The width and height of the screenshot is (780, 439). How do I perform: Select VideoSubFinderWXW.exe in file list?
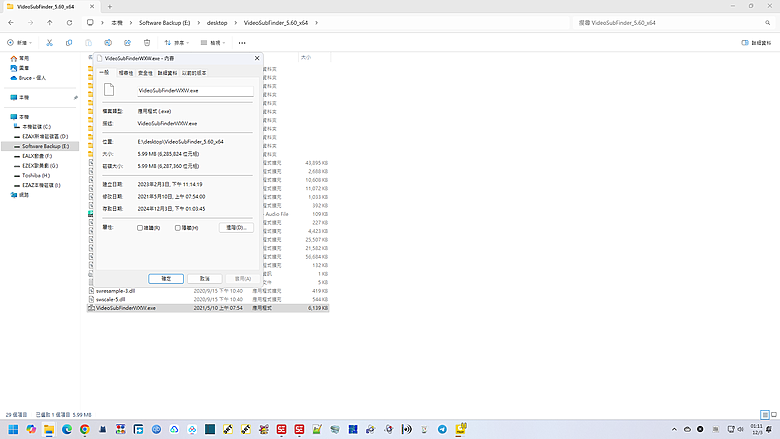[208, 308]
